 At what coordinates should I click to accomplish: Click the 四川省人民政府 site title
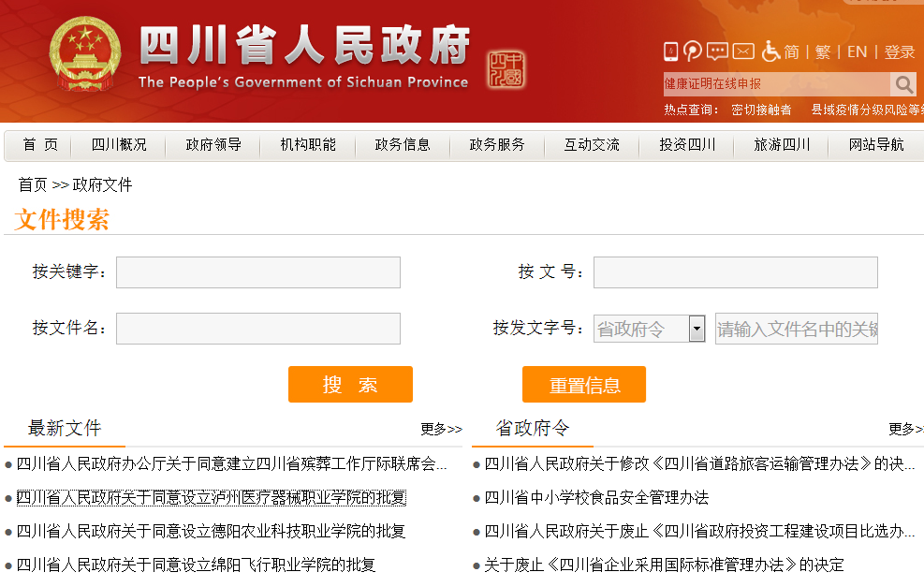pyautogui.click(x=304, y=45)
